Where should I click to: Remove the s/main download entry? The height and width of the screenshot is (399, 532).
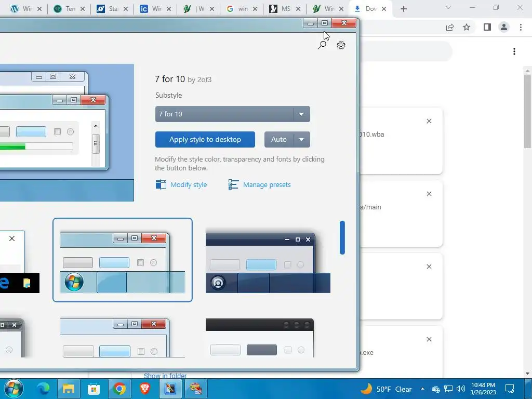[x=429, y=194]
